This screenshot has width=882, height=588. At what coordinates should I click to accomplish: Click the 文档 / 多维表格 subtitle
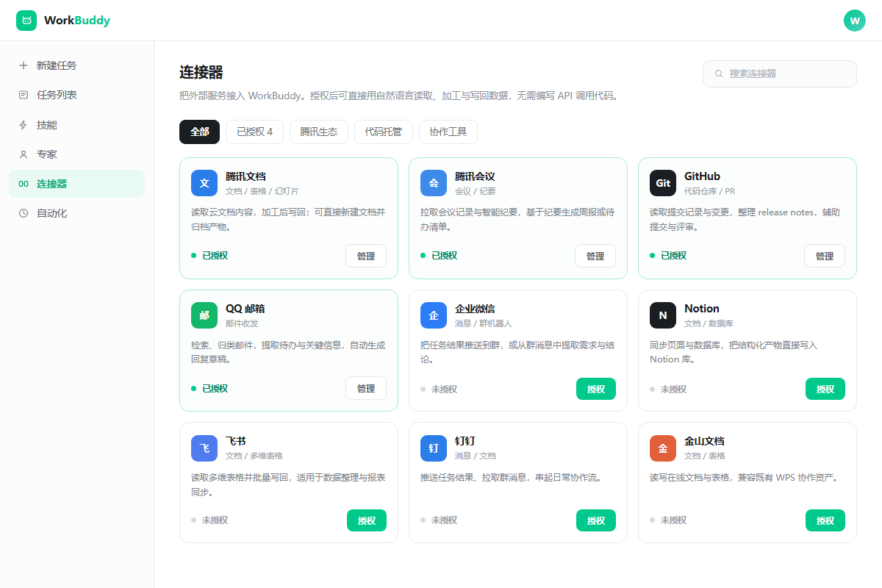254,456
